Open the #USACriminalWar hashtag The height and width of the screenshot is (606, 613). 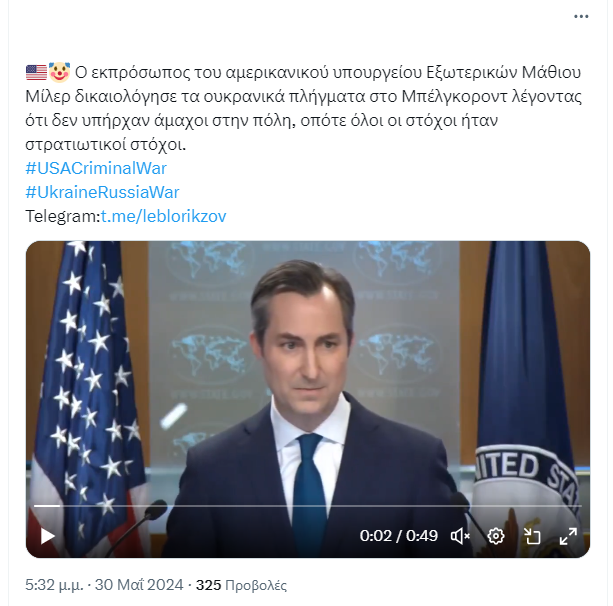tap(96, 169)
